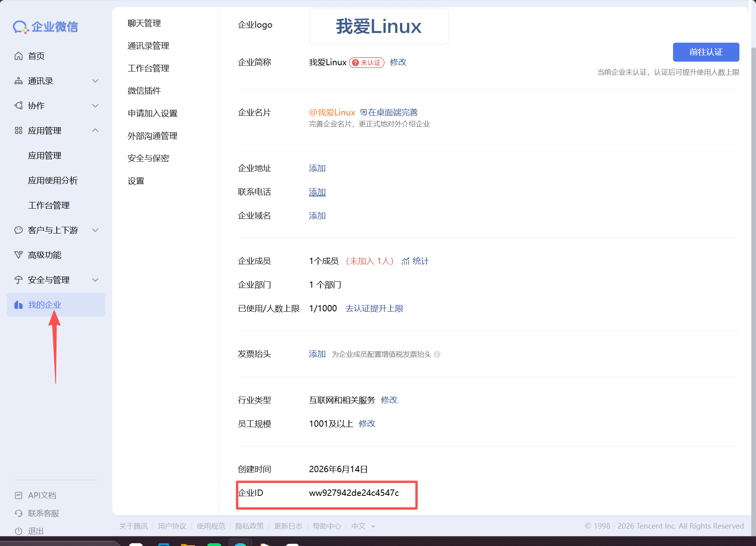
Task: Click the orange @我爱Linux business card name
Action: (x=332, y=113)
